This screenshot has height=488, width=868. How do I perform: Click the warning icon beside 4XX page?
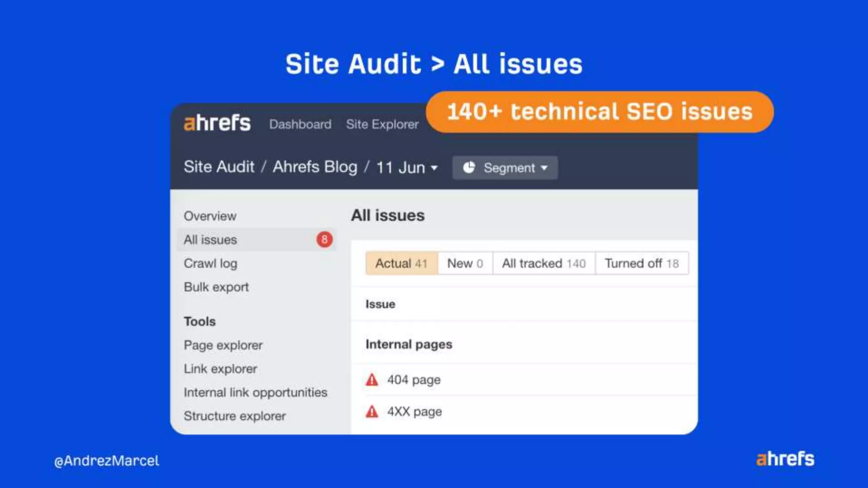[372, 411]
